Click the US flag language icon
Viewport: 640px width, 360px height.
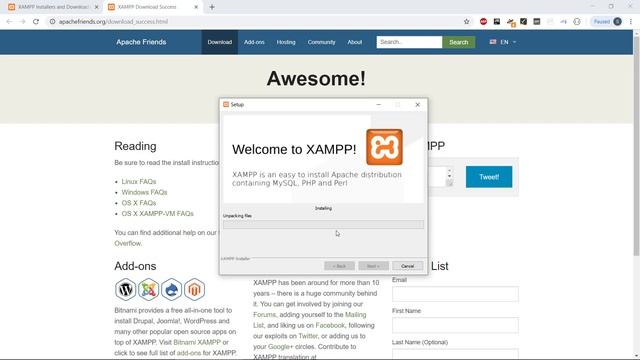(493, 42)
